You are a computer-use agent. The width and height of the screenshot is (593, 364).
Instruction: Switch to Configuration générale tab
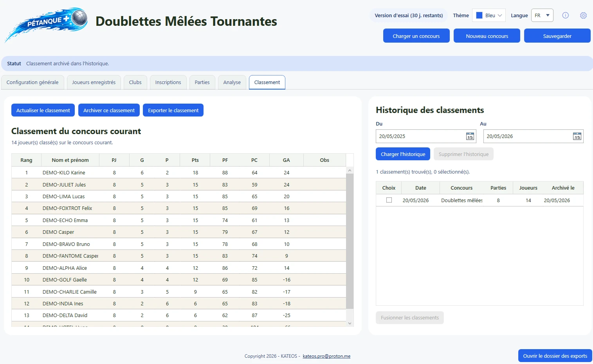pos(32,82)
